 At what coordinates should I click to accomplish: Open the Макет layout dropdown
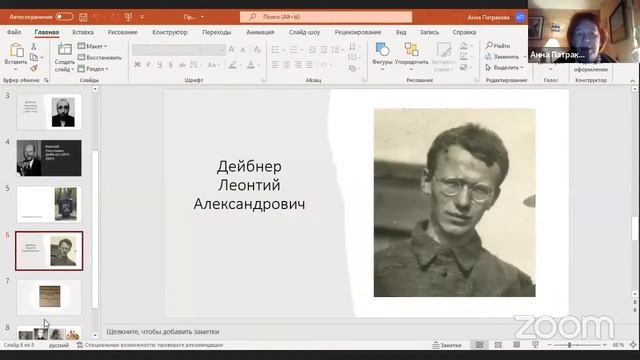[x=93, y=46]
